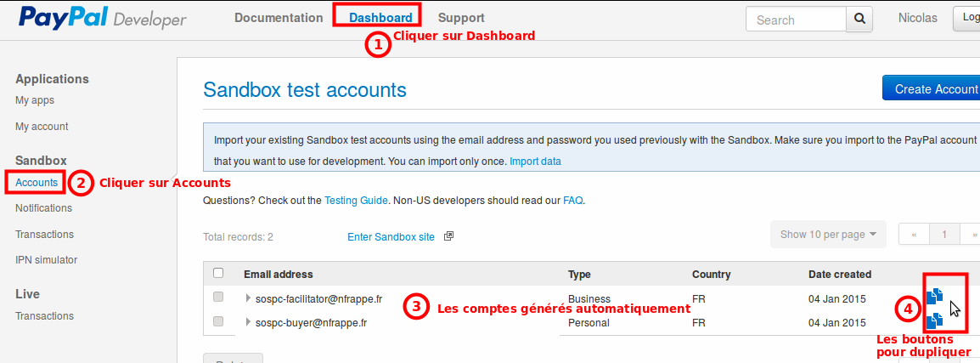Check the sospc-facilitator account checkbox
The height and width of the screenshot is (363, 980).
[x=218, y=298]
